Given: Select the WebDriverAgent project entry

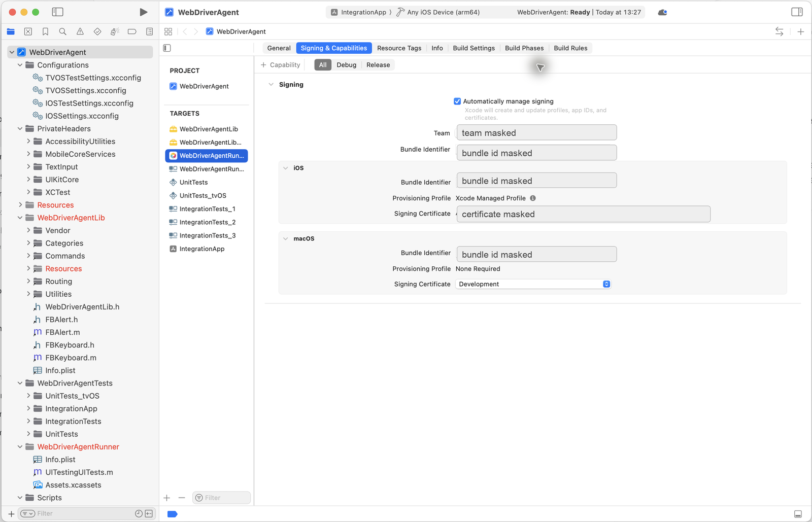Looking at the screenshot, I should tap(205, 86).
